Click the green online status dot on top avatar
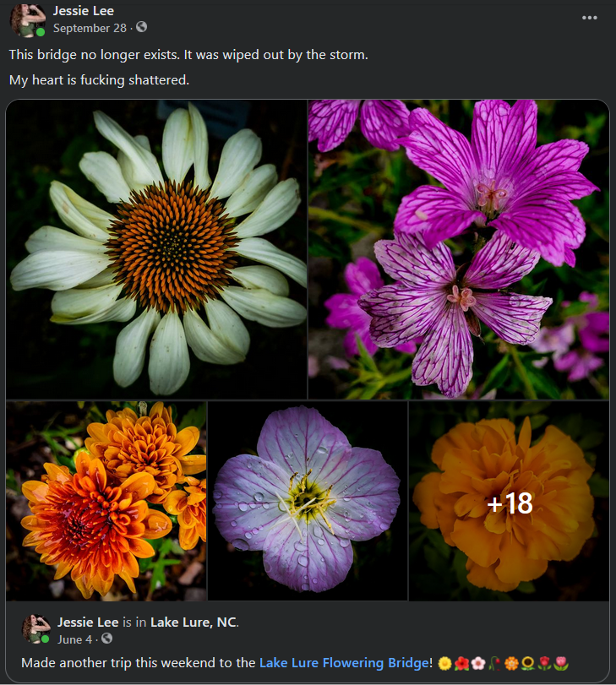Image resolution: width=616 pixels, height=685 pixels. (41, 32)
